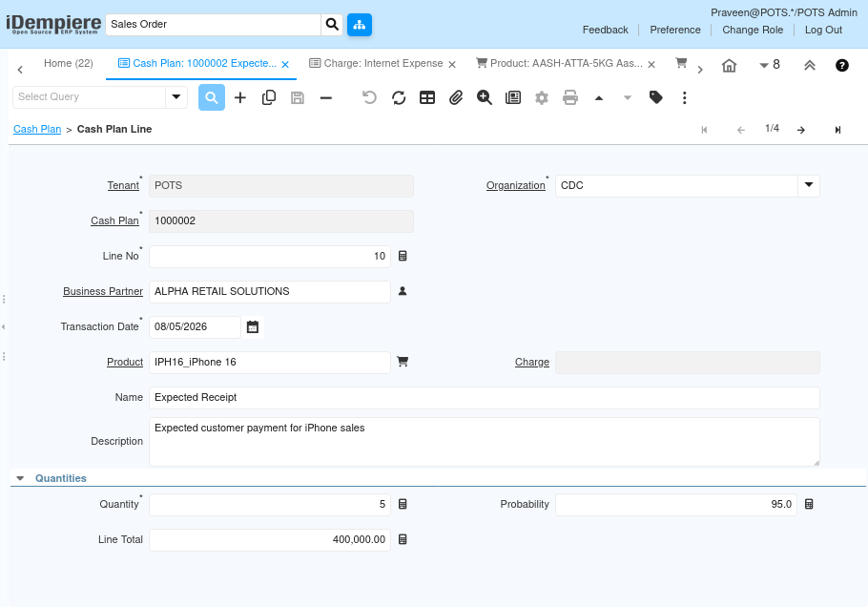This screenshot has width=868, height=607.
Task: Copy record using the duplicate icon
Action: 269,98
